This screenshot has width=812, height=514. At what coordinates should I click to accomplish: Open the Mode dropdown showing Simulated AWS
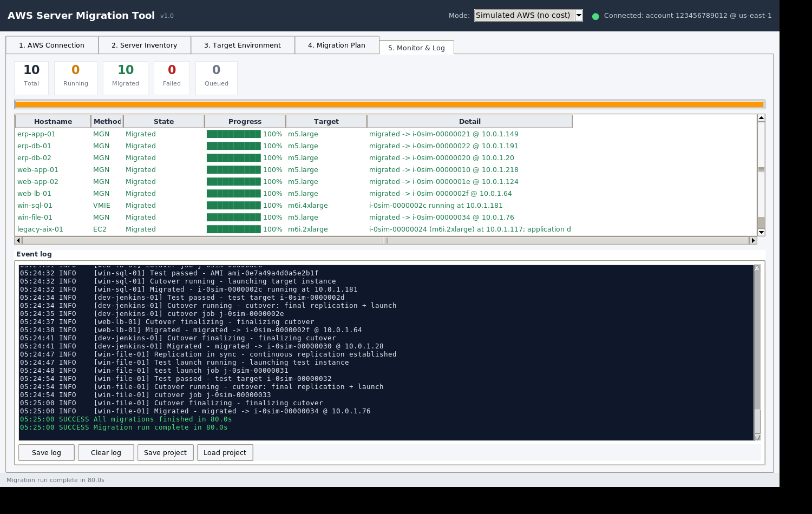528,16
